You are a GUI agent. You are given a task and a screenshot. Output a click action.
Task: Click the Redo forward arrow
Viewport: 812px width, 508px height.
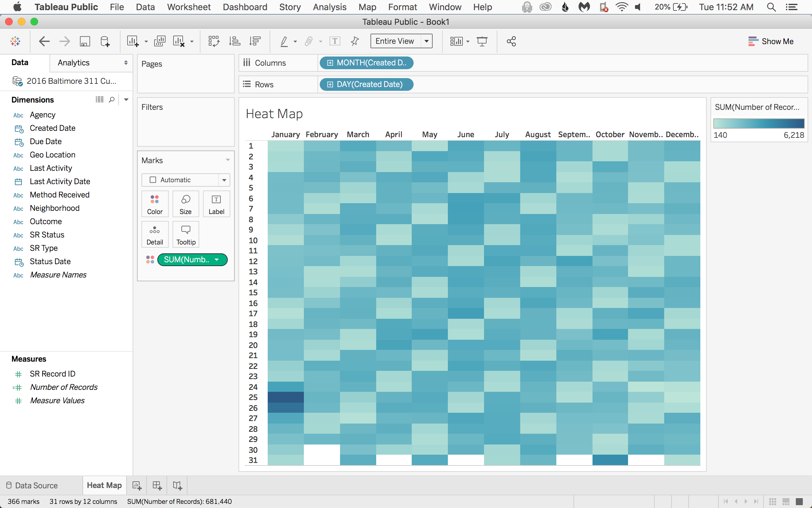coord(64,41)
